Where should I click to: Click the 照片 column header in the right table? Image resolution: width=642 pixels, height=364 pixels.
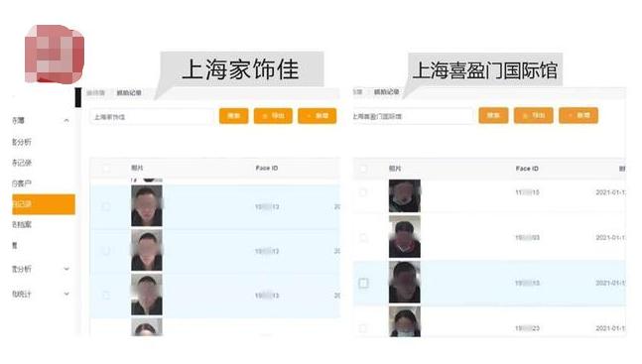395,169
